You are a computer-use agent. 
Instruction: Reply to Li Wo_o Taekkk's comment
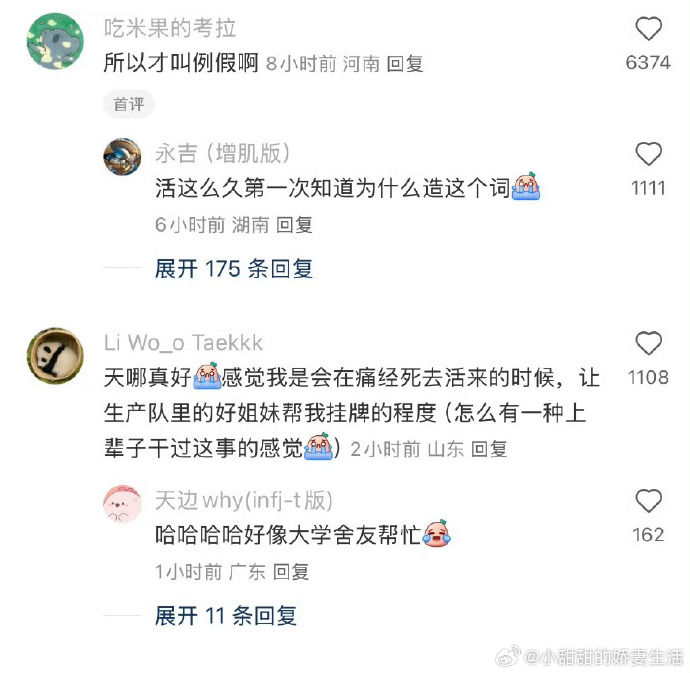[x=489, y=449]
